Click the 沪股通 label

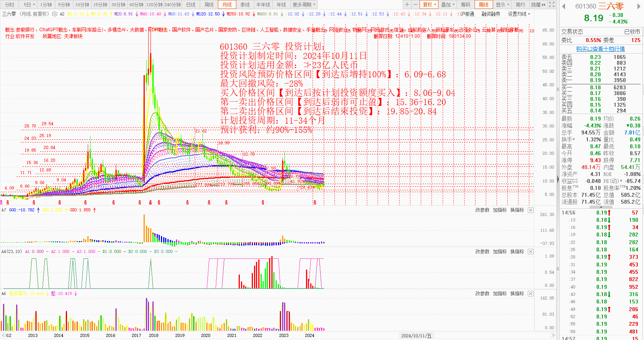click(x=467, y=14)
